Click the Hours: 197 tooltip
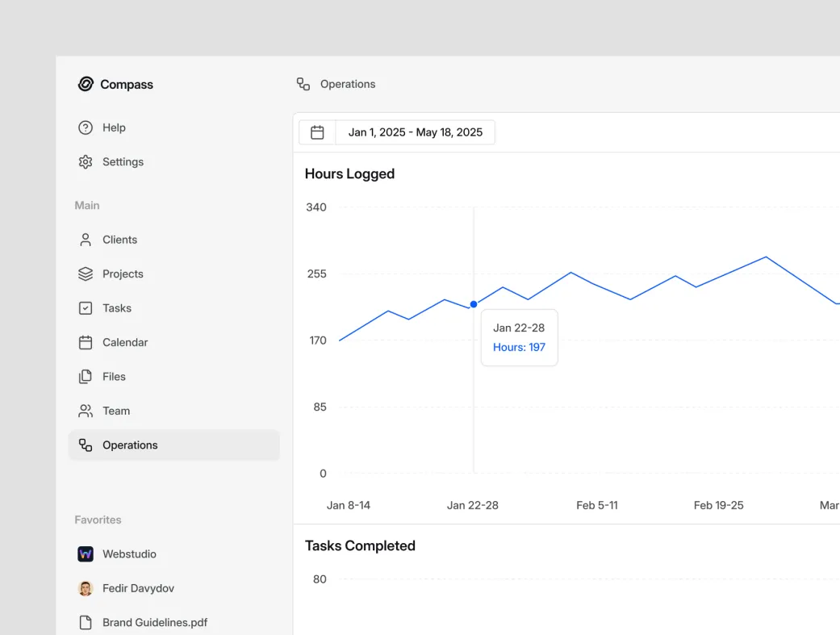The height and width of the screenshot is (635, 840). click(519, 347)
